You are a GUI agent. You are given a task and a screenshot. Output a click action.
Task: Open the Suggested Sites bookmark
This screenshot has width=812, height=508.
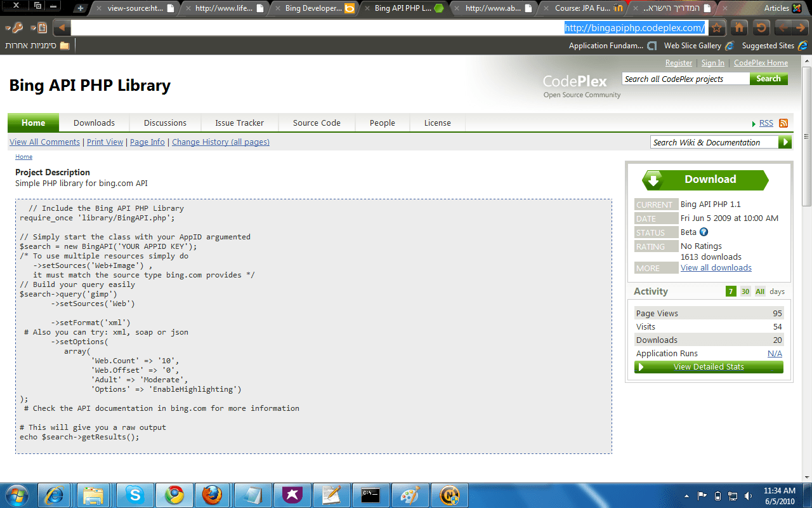tap(774, 46)
